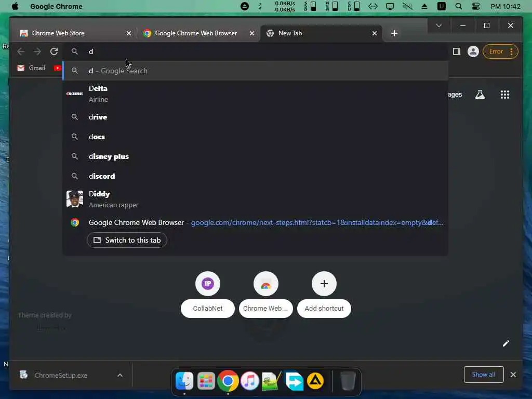
Task: Click the U app icon in menu bar
Action: tap(442, 6)
